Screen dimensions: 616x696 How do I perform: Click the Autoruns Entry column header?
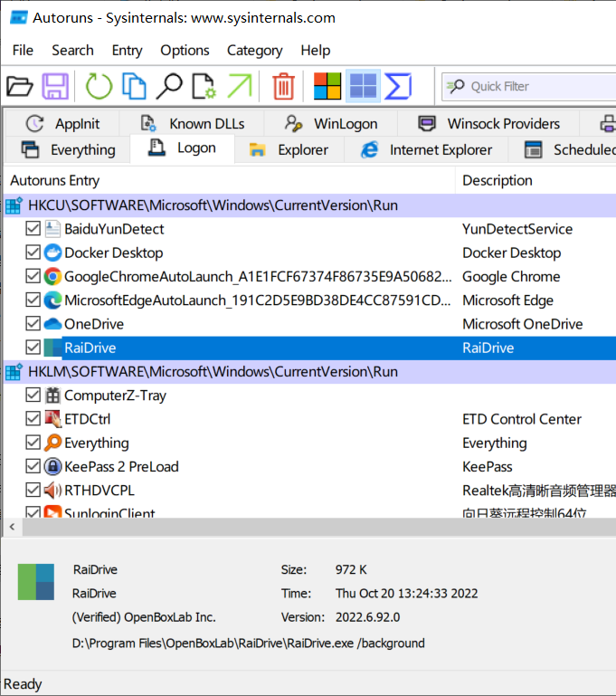point(229,180)
